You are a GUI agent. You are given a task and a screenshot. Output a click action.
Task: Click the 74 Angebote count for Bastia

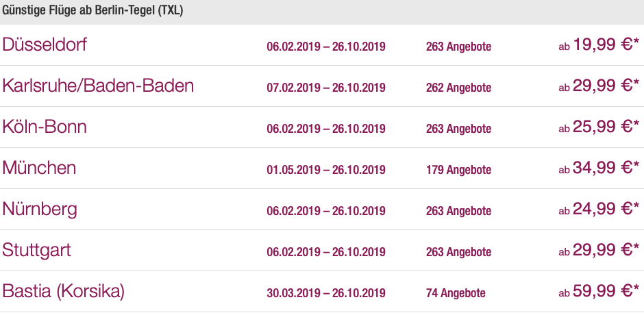pyautogui.click(x=456, y=293)
